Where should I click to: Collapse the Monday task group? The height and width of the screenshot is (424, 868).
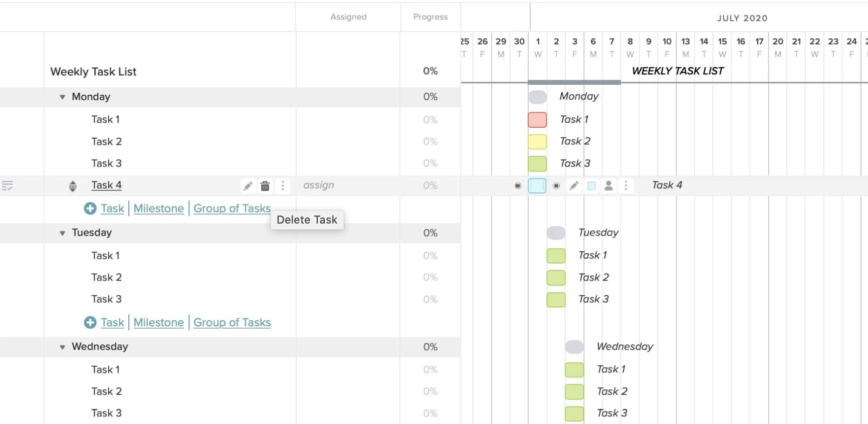[62, 97]
